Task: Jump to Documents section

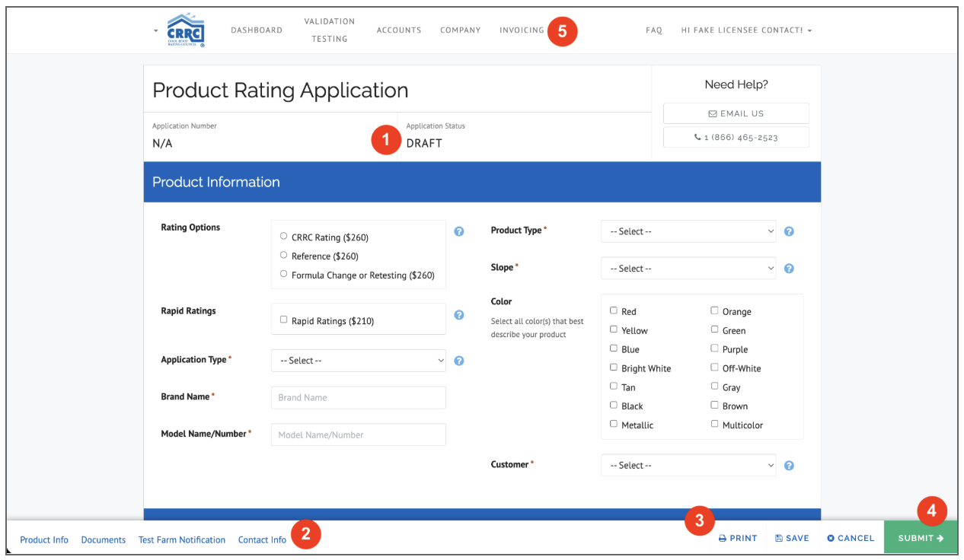Action: click(x=104, y=540)
